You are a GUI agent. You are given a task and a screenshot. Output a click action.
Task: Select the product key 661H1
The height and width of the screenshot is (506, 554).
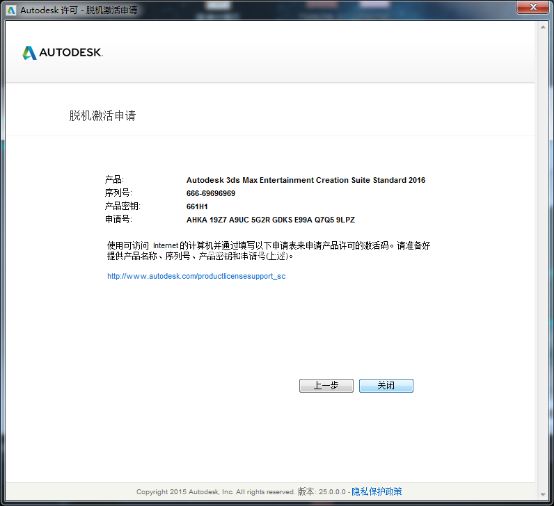[x=197, y=206]
